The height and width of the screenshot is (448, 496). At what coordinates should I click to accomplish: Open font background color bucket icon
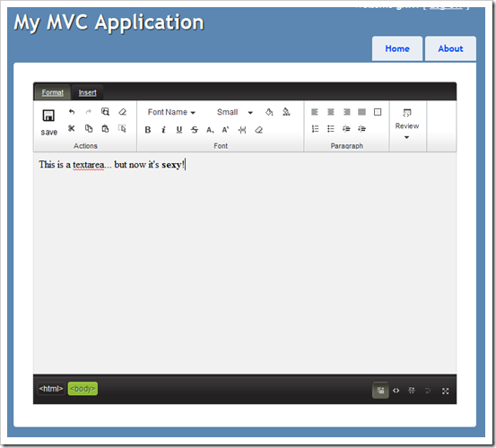[269, 112]
